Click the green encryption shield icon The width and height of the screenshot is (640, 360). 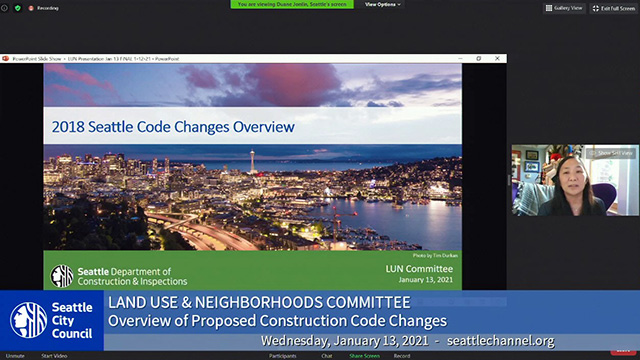pos(18,8)
